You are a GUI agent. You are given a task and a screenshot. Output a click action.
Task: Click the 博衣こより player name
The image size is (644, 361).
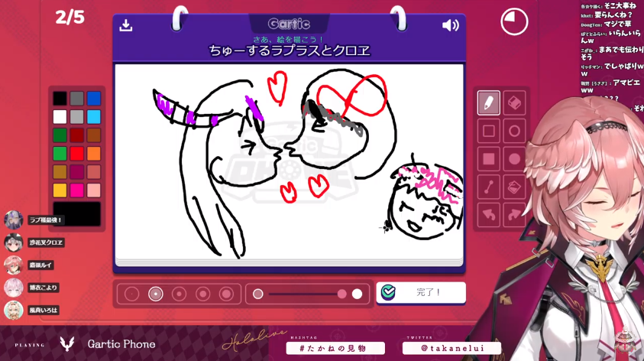43,288
